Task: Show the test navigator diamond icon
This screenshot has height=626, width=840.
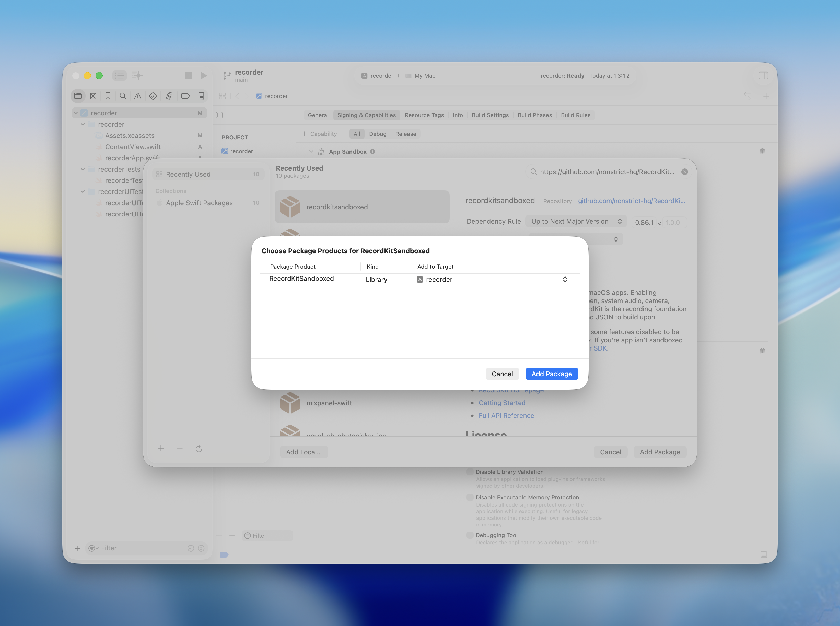Action: coord(153,96)
